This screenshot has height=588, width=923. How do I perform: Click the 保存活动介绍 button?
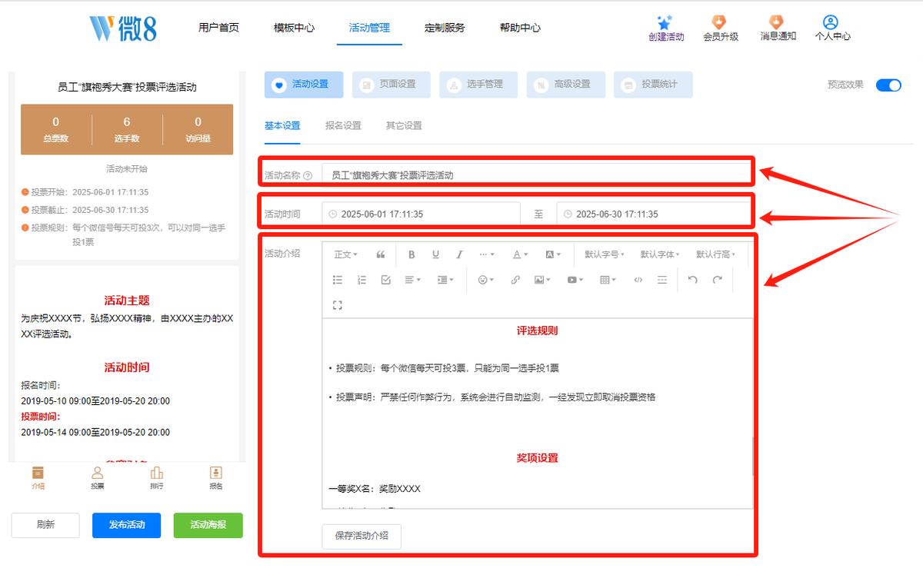[362, 536]
